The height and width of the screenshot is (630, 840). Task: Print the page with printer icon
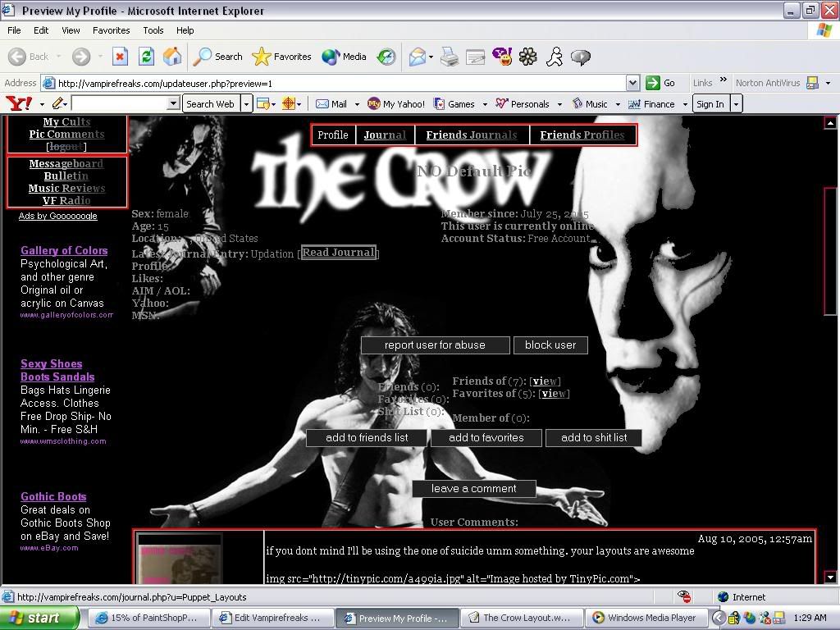[x=449, y=57]
